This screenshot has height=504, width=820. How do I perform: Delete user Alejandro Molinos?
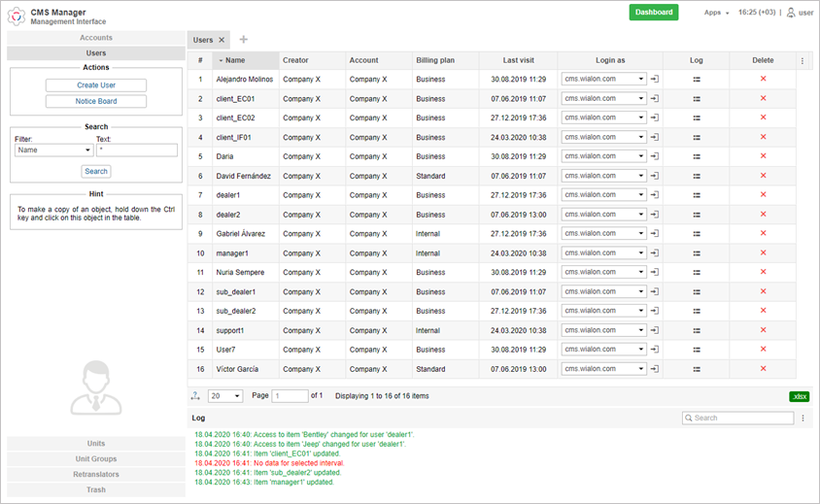[763, 79]
